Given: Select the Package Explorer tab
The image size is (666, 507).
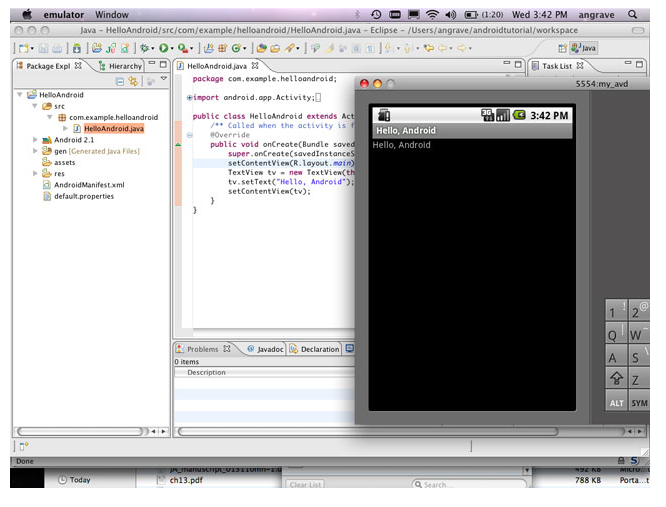Looking at the screenshot, I should click(x=49, y=66).
